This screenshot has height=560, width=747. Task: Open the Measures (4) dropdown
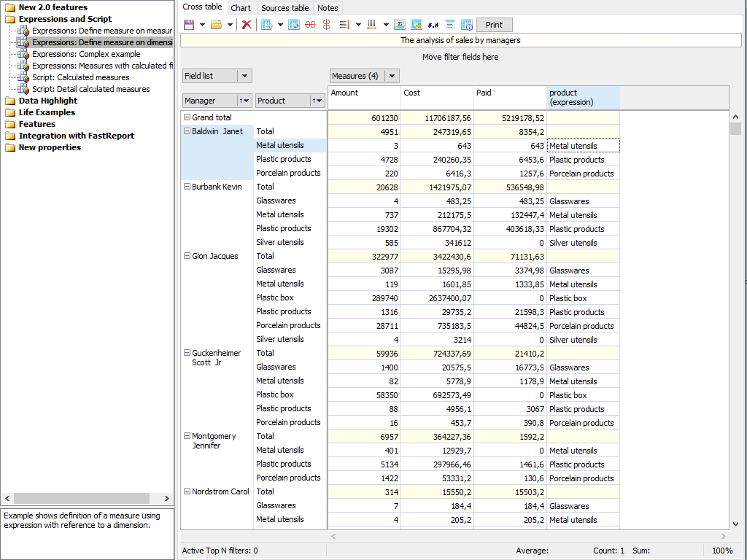click(391, 75)
